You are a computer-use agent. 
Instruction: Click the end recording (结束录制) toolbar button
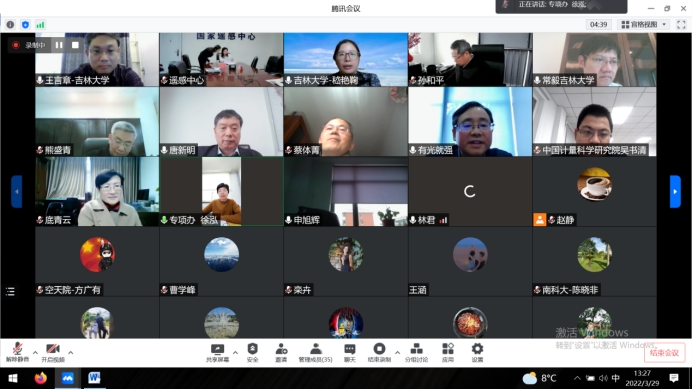379,353
